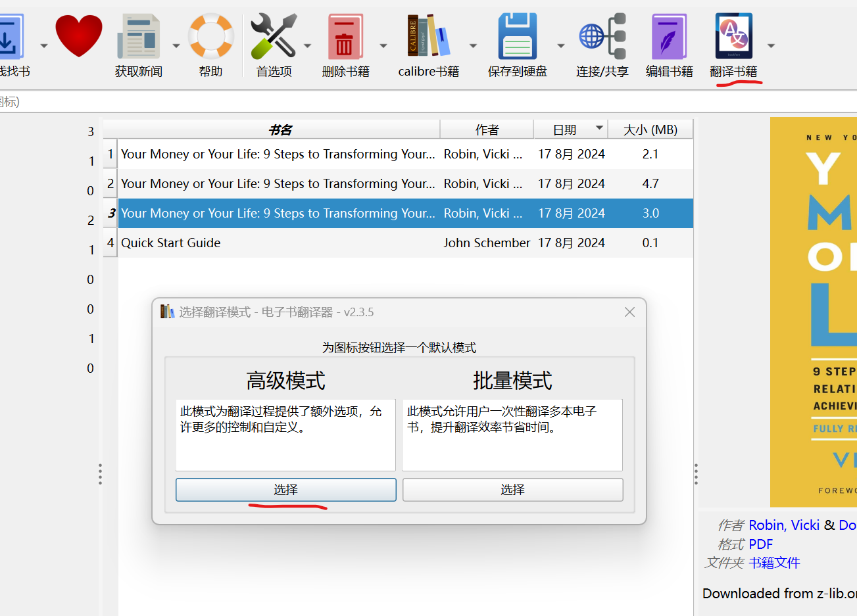Expand dropdown arrow next to 首选项
857x616 pixels.
[x=307, y=46]
